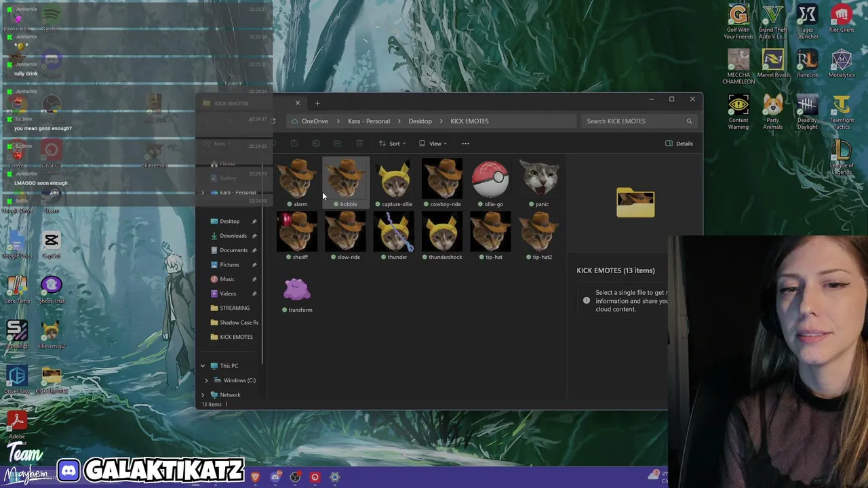Select the thunder emote file

click(x=394, y=236)
